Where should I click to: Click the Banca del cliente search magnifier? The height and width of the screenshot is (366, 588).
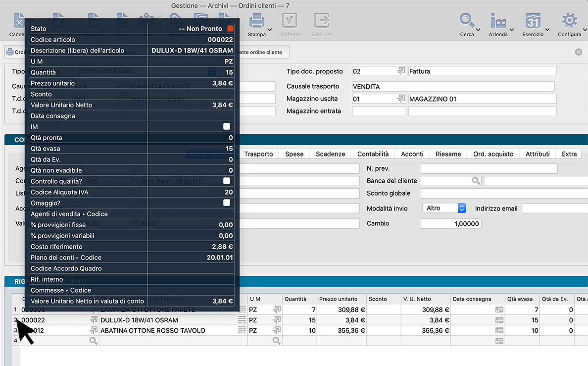coord(476,181)
